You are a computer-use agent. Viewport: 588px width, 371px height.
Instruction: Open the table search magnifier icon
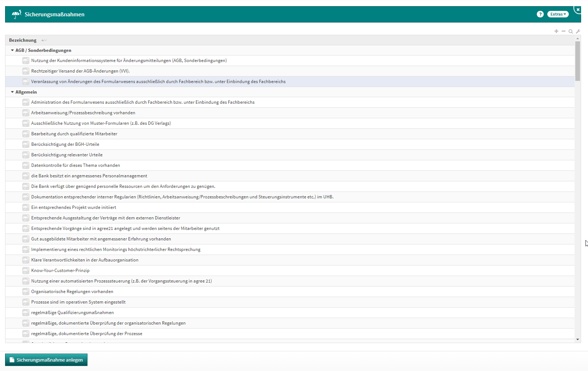pyautogui.click(x=571, y=32)
